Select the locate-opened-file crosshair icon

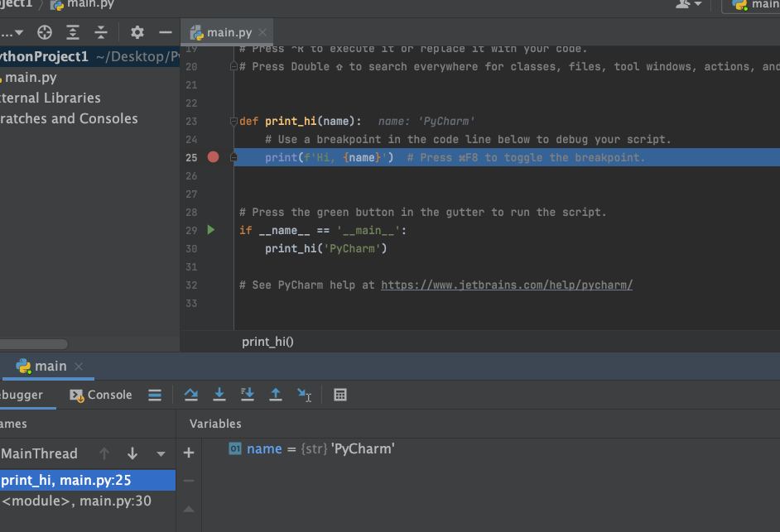click(x=45, y=32)
